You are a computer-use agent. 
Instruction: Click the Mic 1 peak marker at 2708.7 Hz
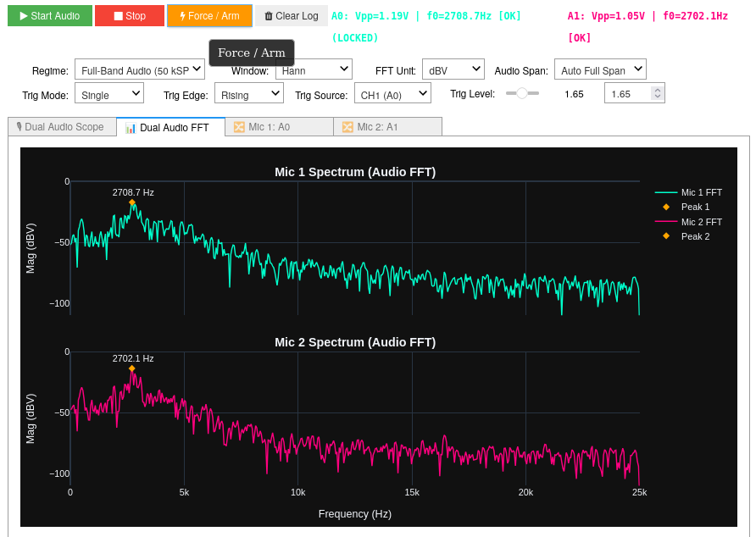(132, 202)
